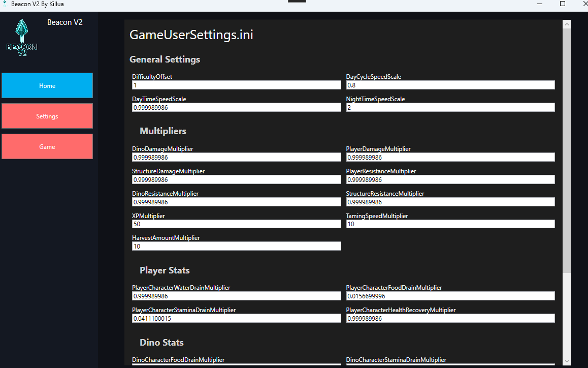The height and width of the screenshot is (368, 588).
Task: Select the HarvestAmountMultiplier field
Action: (236, 247)
